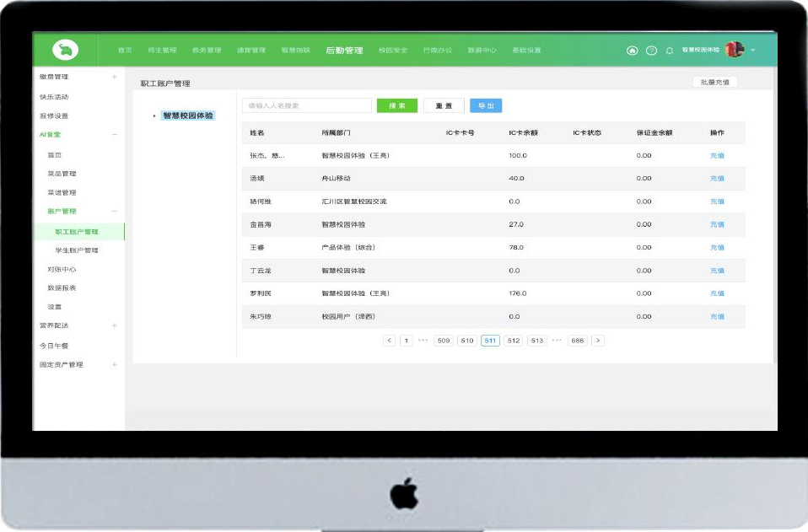Click the home icon in top bar

click(x=632, y=51)
